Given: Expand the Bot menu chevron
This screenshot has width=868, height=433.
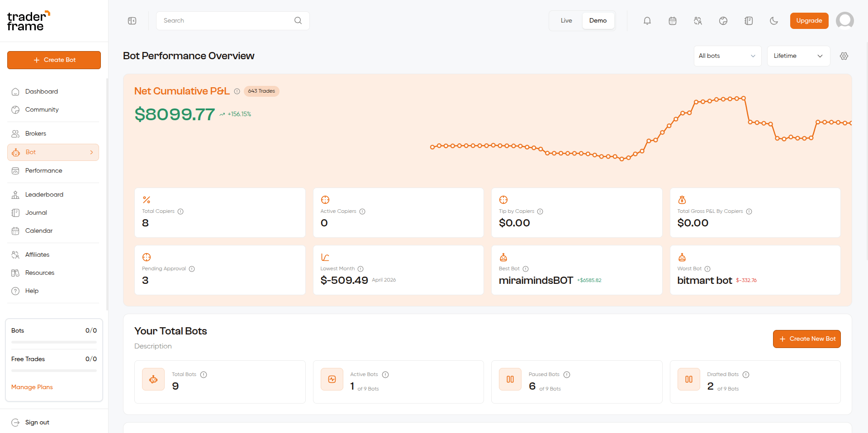Looking at the screenshot, I should click(x=91, y=152).
